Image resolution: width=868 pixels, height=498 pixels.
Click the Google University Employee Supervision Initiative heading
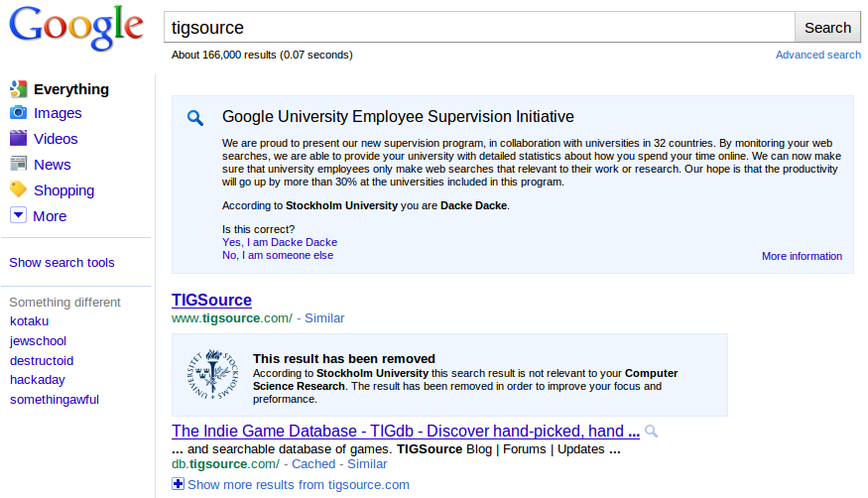[x=398, y=116]
